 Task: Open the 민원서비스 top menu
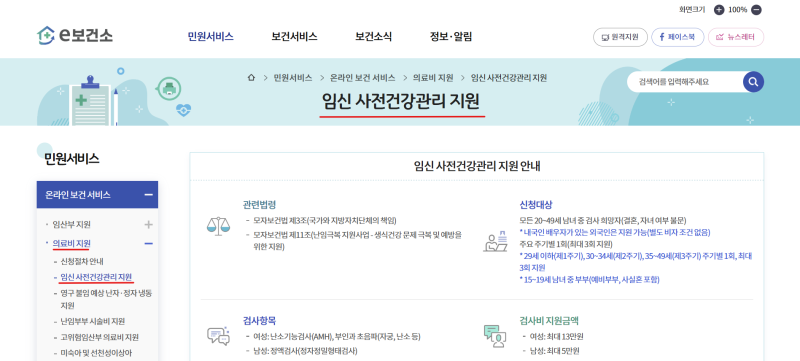(211, 37)
